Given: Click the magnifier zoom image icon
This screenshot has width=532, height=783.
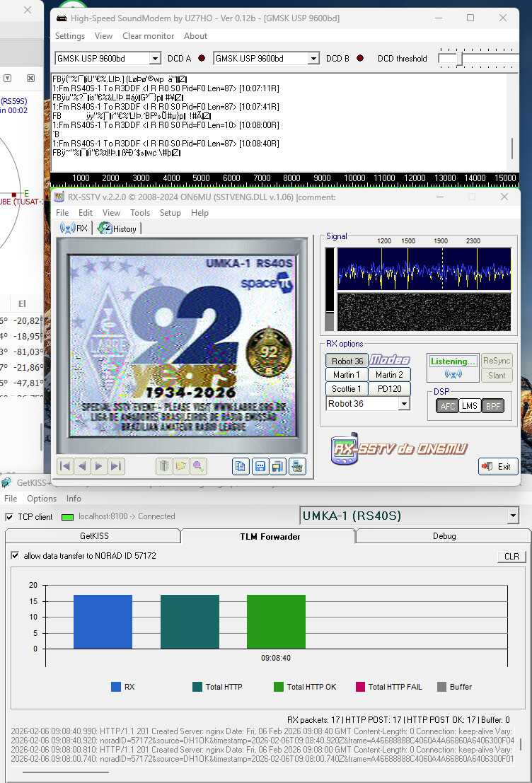Looking at the screenshot, I should coord(199,465).
